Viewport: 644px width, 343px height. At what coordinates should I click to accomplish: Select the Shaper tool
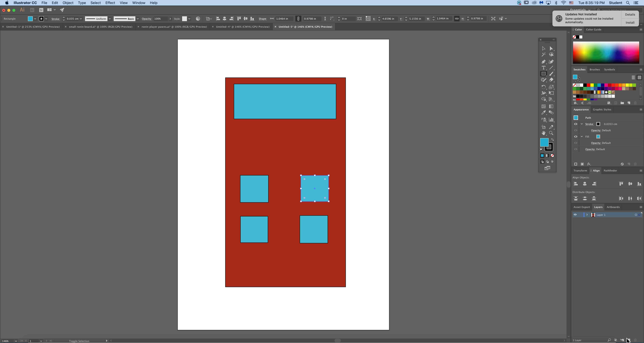pos(544,80)
